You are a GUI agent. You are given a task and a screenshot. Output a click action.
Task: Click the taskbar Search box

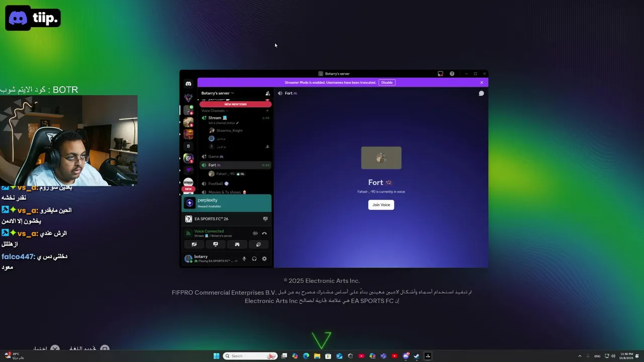(250, 356)
